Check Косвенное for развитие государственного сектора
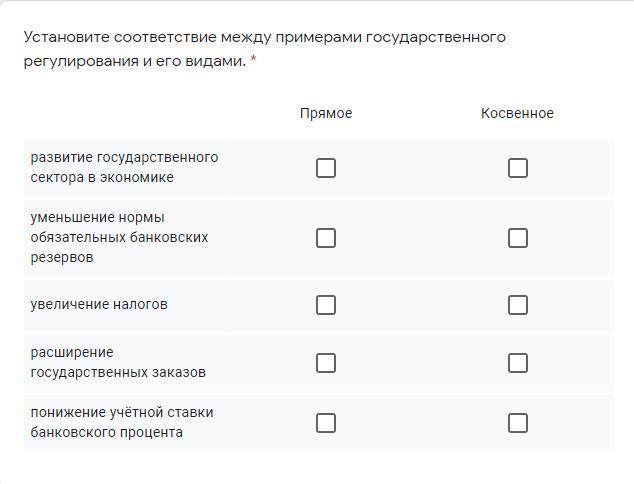Image resolution: width=634 pixels, height=484 pixels. point(518,168)
